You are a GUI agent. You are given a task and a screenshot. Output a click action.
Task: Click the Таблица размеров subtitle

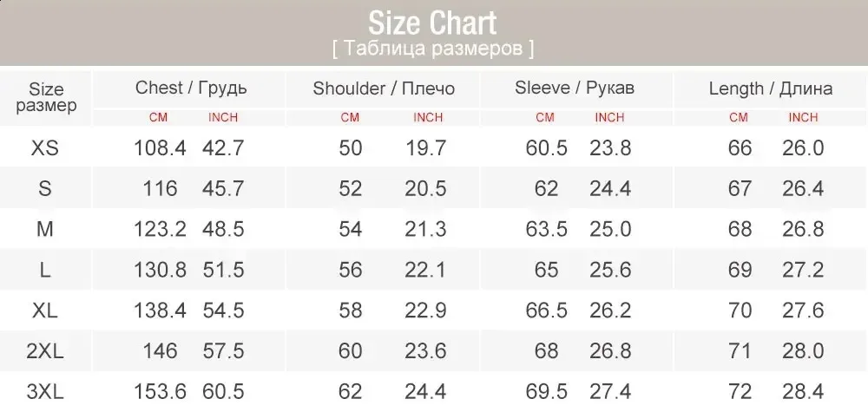[x=433, y=49]
